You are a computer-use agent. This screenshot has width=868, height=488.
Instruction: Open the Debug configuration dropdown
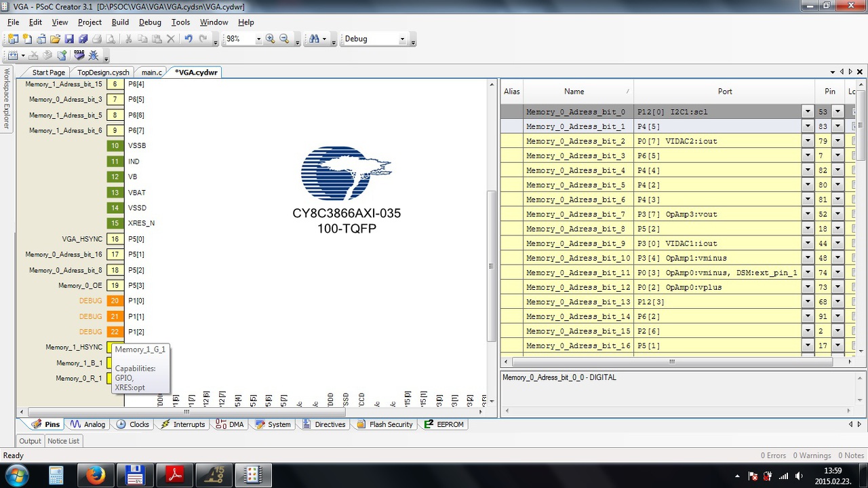pyautogui.click(x=401, y=39)
